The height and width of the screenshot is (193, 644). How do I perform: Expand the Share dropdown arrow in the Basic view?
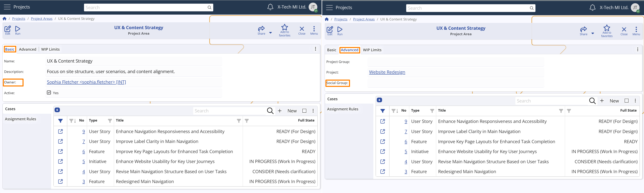pyautogui.click(x=270, y=33)
